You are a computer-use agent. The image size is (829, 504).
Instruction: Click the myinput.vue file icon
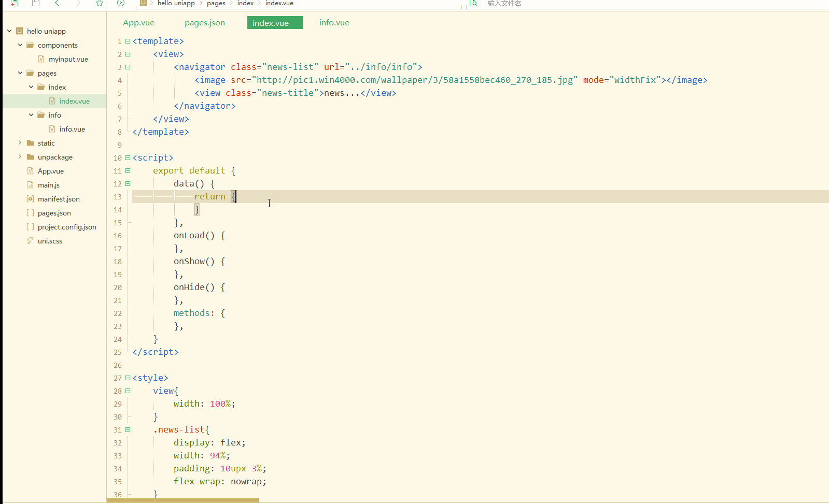coord(41,59)
